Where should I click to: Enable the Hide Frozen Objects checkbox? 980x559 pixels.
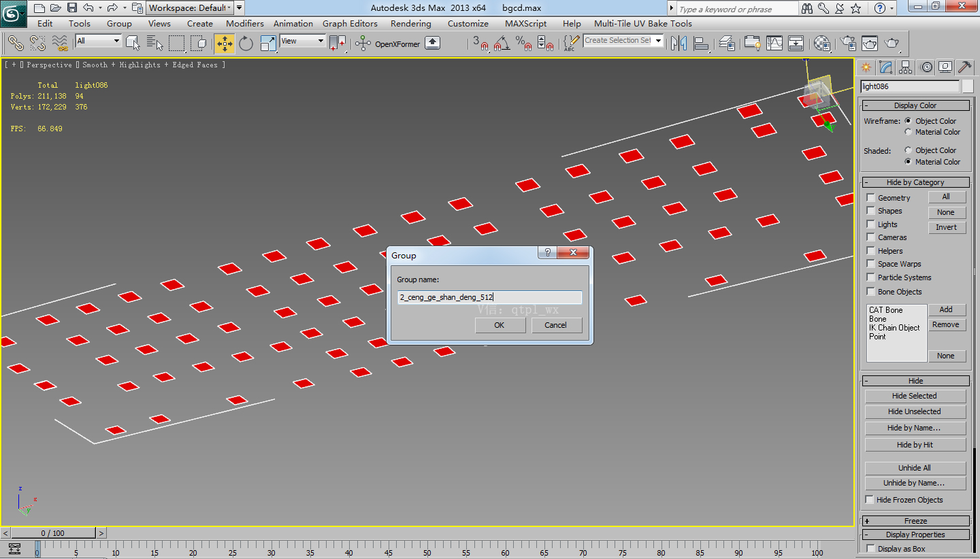pyautogui.click(x=870, y=500)
